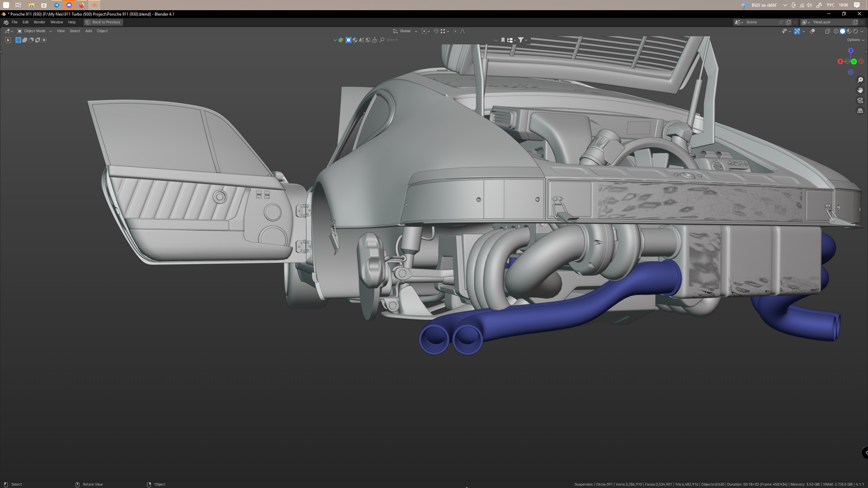Click the zoom magnifier navigation icon
This screenshot has width=868, height=488.
tap(860, 80)
